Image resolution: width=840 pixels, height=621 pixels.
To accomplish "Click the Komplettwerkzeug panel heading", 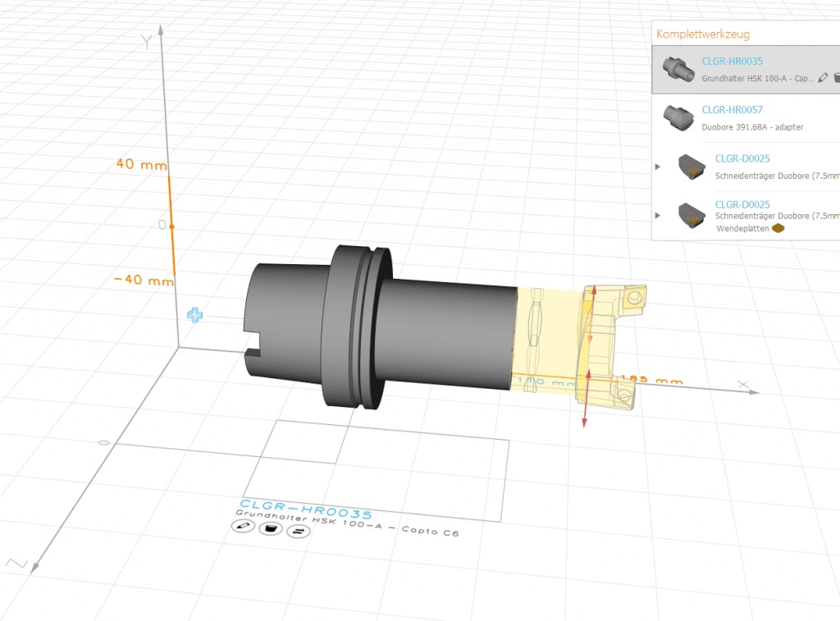I will 703,34.
